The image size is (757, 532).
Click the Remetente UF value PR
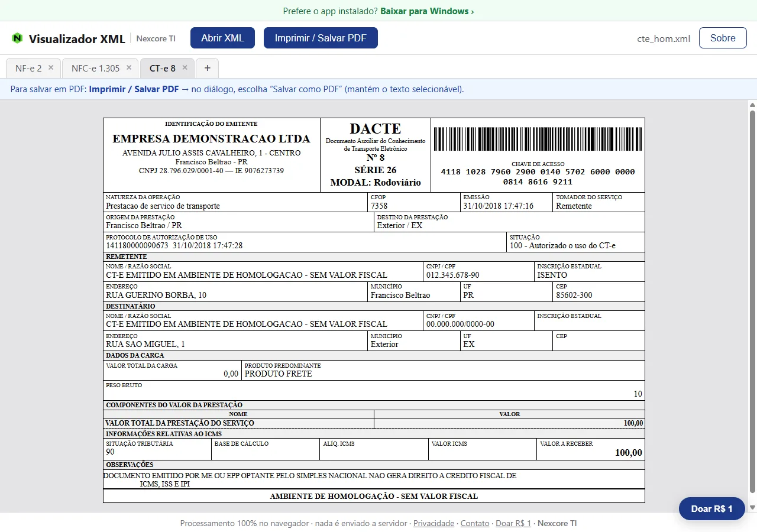click(x=468, y=295)
